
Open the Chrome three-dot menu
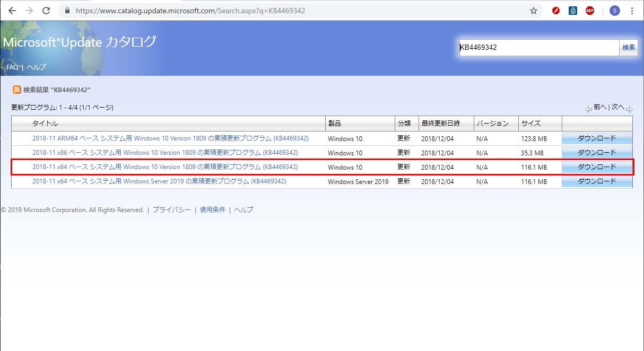pos(632,11)
